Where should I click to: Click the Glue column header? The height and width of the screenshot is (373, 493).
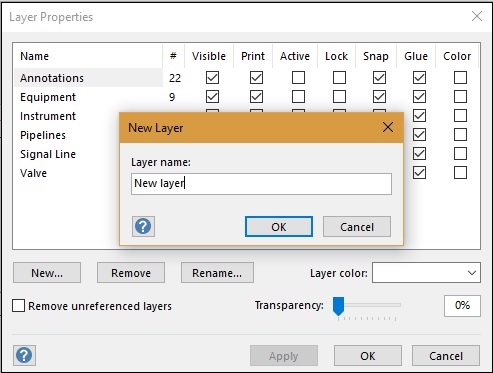coord(416,56)
